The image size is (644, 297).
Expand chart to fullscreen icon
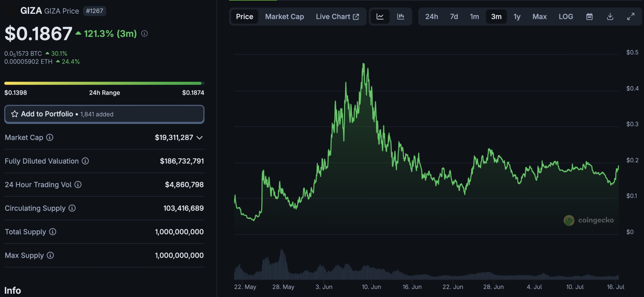tap(631, 17)
